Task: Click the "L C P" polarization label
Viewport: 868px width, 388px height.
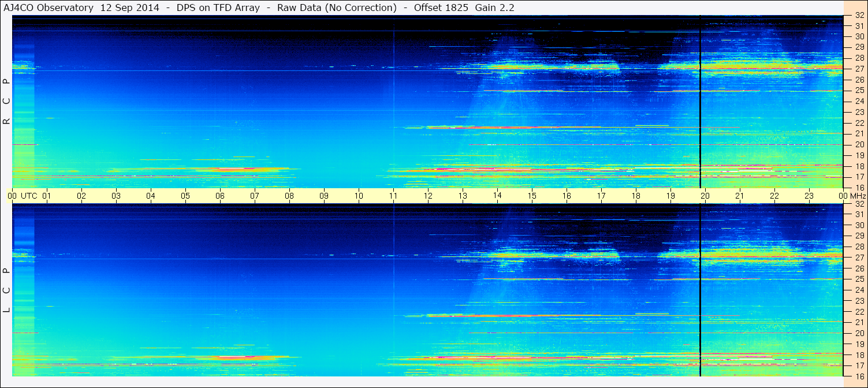Action: (7, 290)
